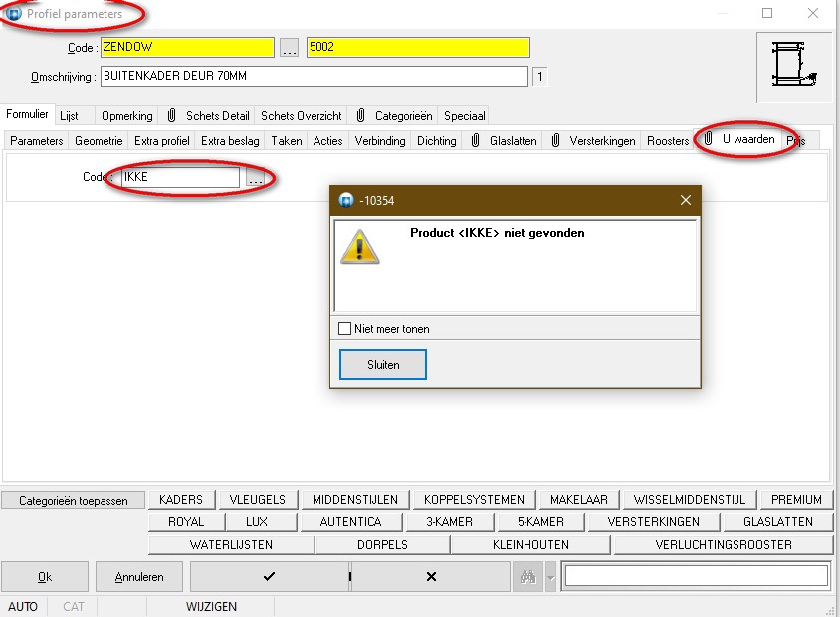Viewport: 840px width, 617px height.
Task: Click the profile sketch thumbnail icon
Action: (x=794, y=65)
